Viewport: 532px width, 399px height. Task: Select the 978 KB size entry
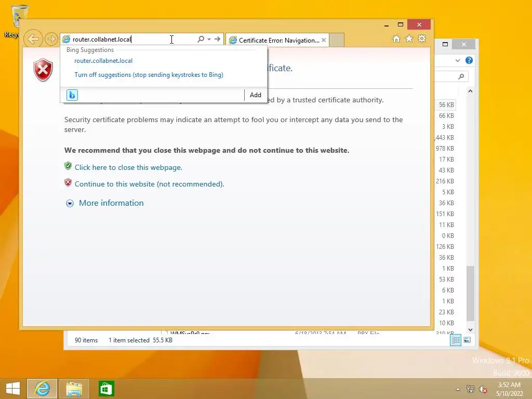(445, 148)
